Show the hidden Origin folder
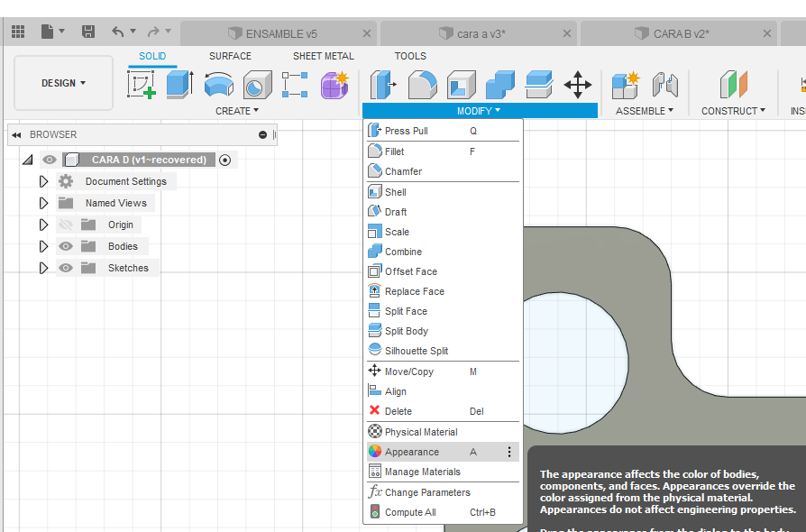This screenshot has width=806, height=532. pos(66,225)
